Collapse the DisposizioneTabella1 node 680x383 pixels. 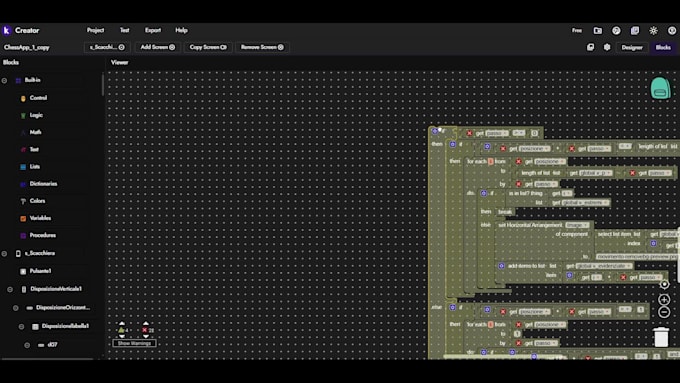(x=21, y=327)
